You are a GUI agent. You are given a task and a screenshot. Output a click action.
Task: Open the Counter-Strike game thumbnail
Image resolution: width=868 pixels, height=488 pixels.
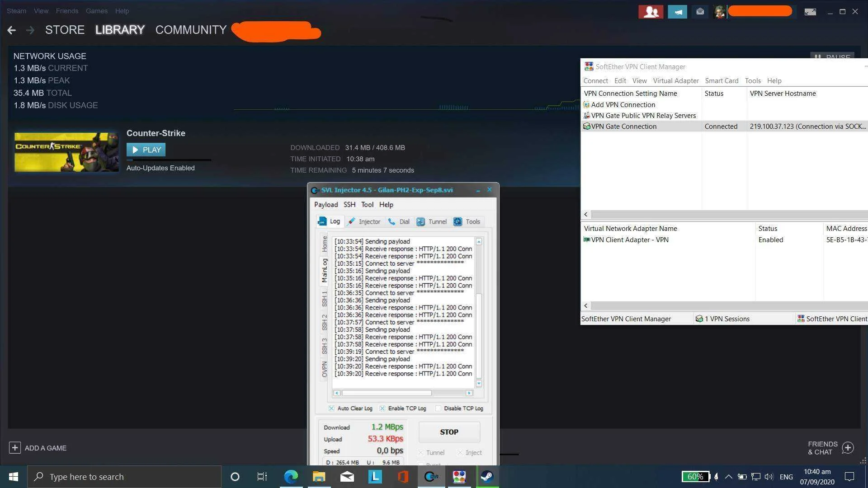coord(66,152)
